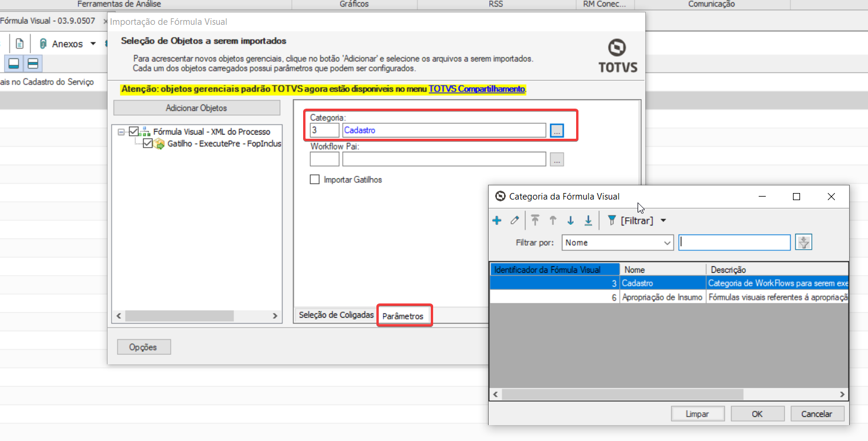This screenshot has width=868, height=441.
Task: Sort by the Descrição column header
Action: click(x=777, y=270)
